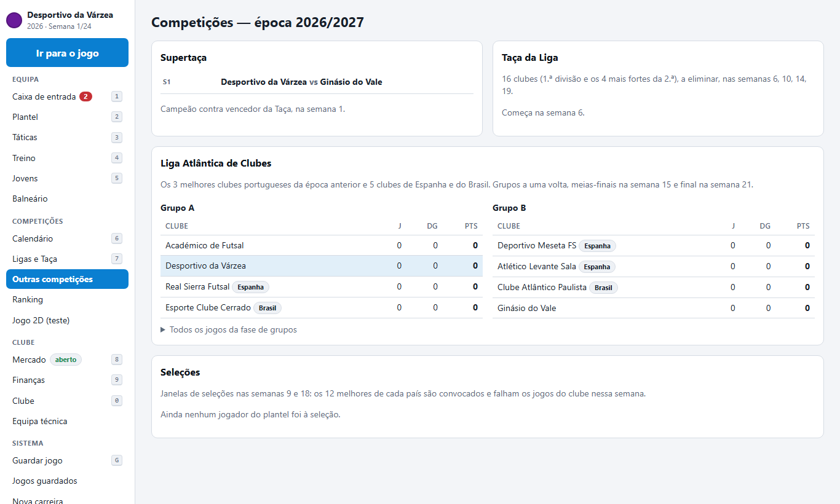Go to Finanças
The image size is (840, 504).
(67, 380)
